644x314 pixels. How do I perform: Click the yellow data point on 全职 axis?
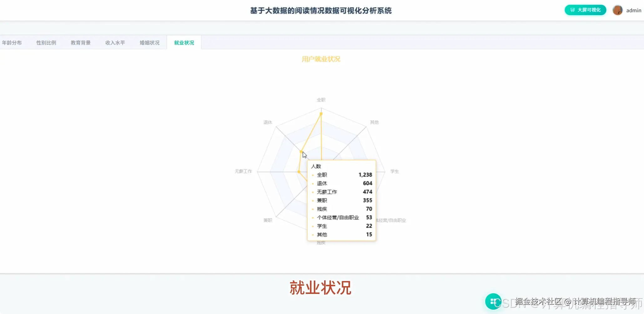point(320,114)
